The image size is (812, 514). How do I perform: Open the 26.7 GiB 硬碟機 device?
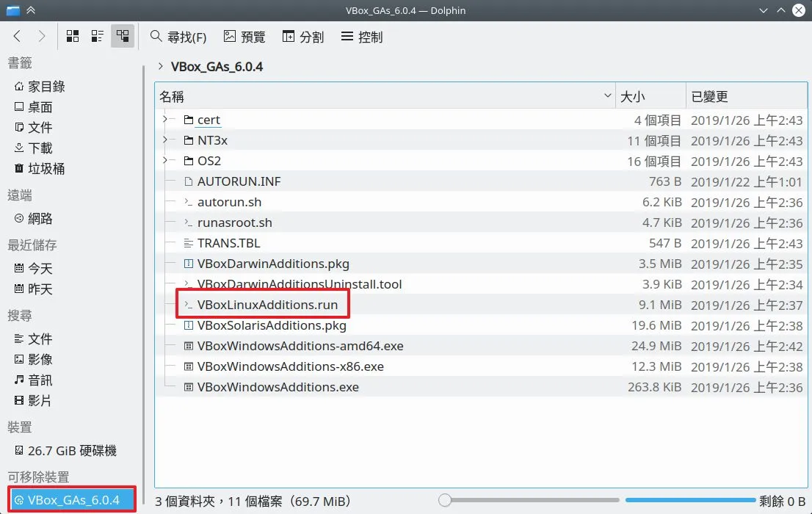[x=65, y=451]
